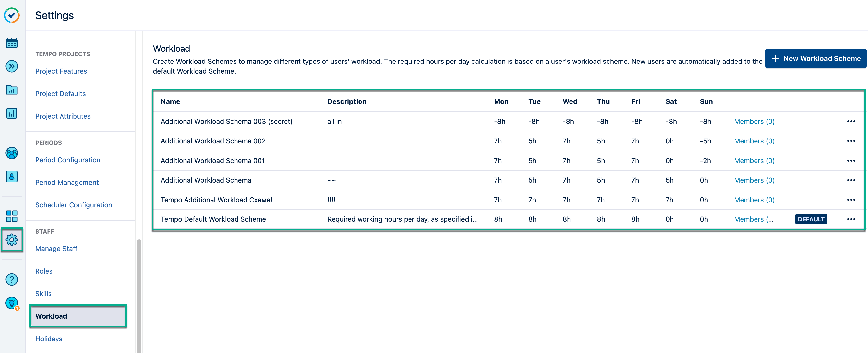The width and height of the screenshot is (868, 353).
Task: Open the apps grid icon in sidebar
Action: (x=12, y=216)
